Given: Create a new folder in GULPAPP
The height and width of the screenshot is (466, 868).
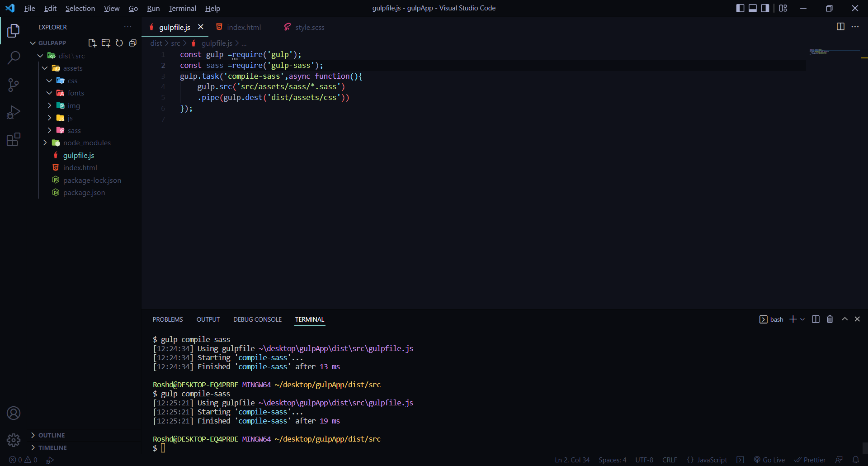Looking at the screenshot, I should 106,43.
